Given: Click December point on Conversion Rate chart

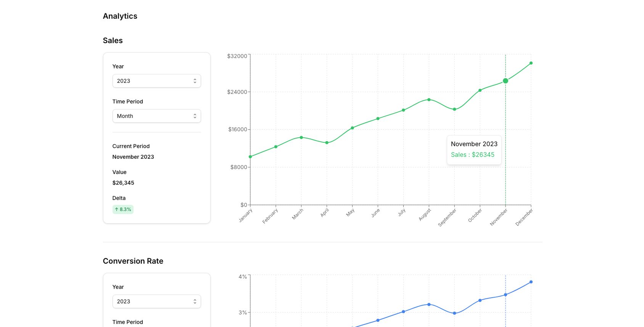Looking at the screenshot, I should (531, 282).
